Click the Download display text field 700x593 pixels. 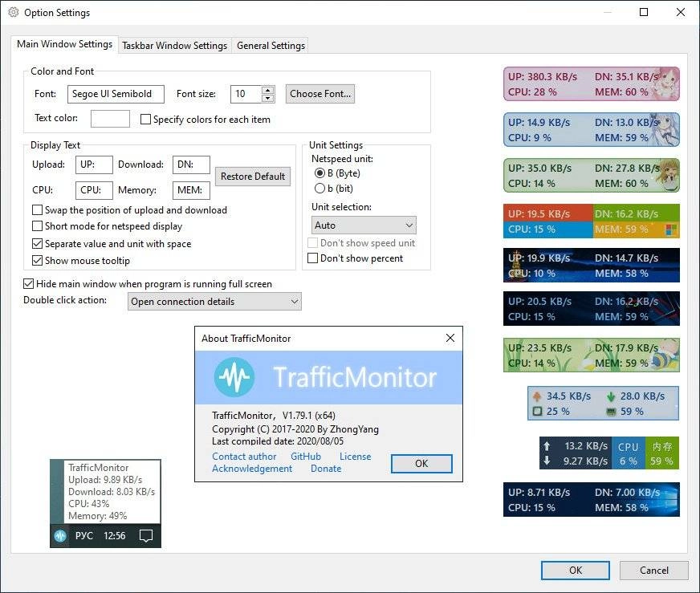(191, 164)
